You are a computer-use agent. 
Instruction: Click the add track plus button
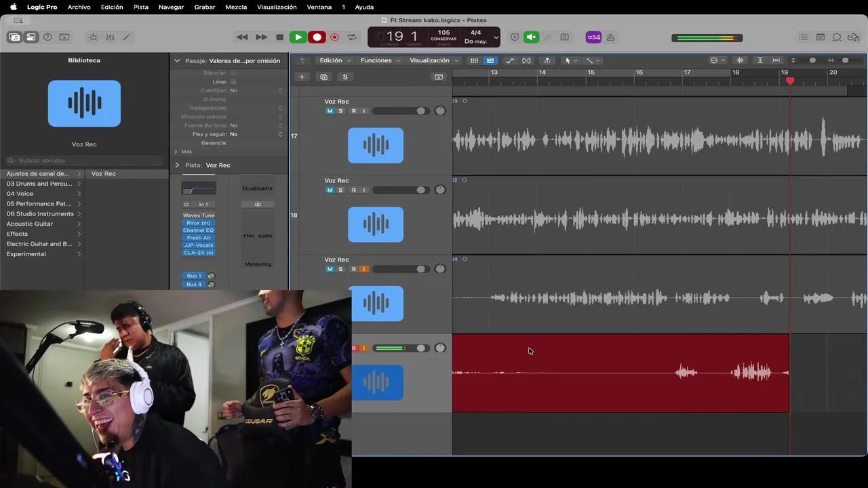click(x=302, y=77)
